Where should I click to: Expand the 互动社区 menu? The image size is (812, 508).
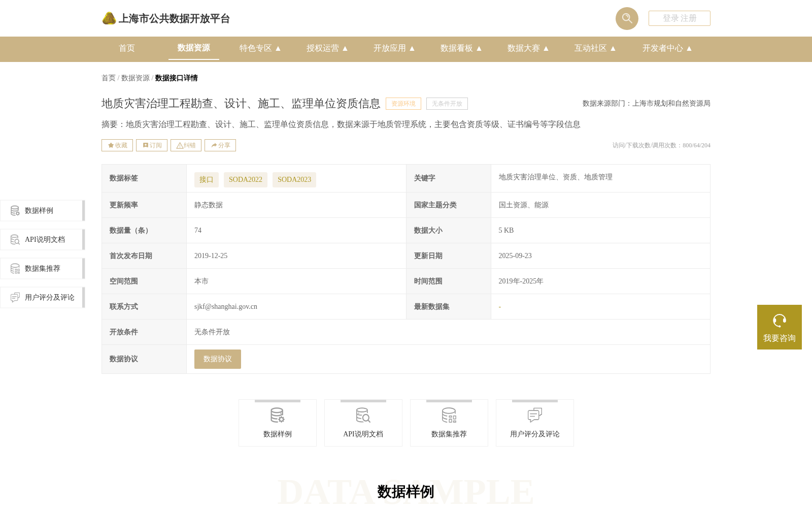[x=595, y=48]
